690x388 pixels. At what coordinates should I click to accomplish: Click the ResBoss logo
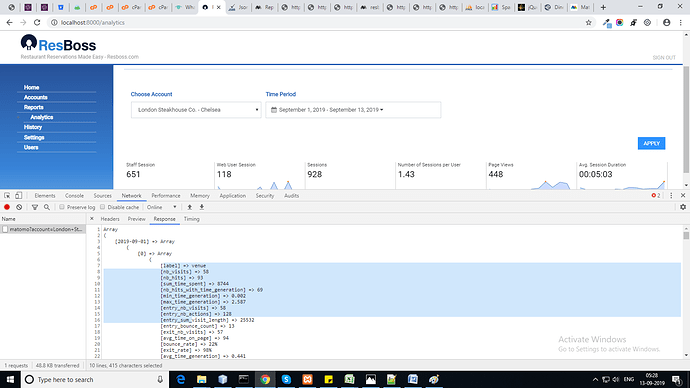58,44
